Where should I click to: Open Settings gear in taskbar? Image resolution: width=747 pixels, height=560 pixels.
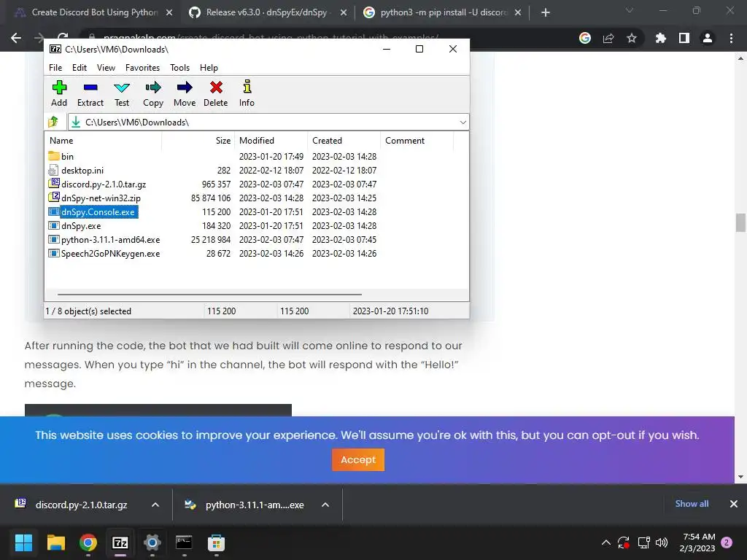coord(152,542)
